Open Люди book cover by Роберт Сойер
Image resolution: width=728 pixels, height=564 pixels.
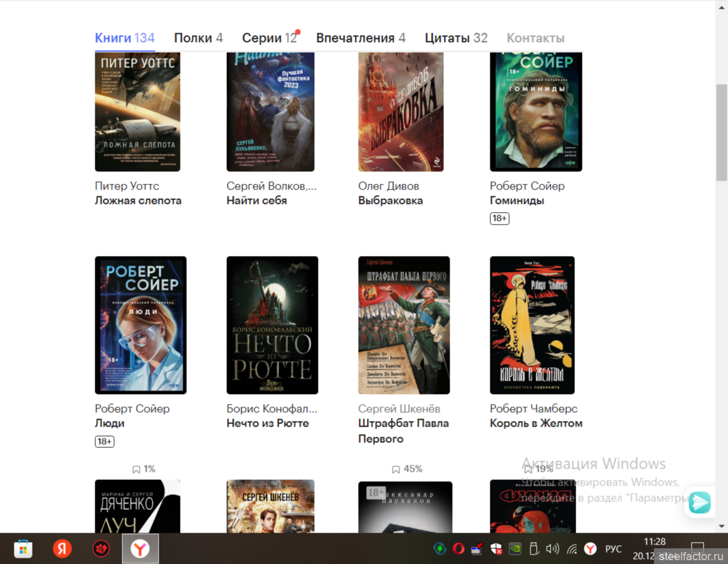pyautogui.click(x=140, y=325)
